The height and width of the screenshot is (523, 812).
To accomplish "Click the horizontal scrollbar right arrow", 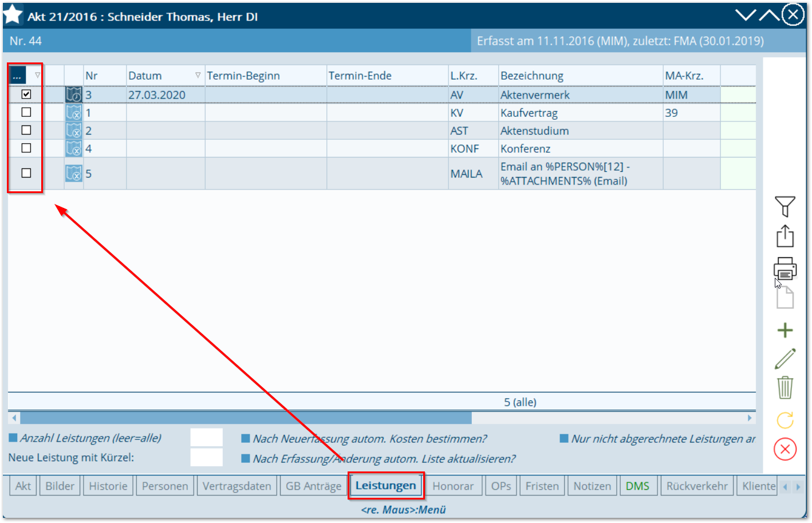I will click(x=750, y=418).
